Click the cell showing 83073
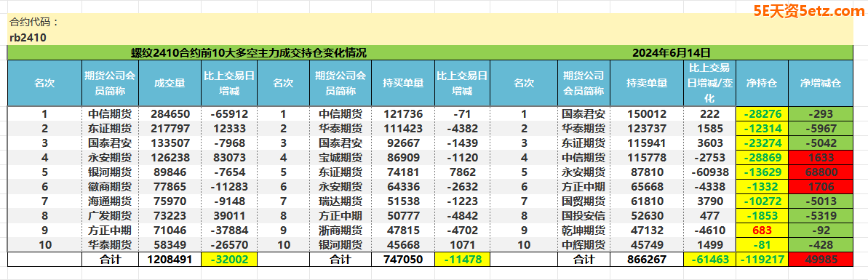868x280 pixels. click(x=228, y=157)
